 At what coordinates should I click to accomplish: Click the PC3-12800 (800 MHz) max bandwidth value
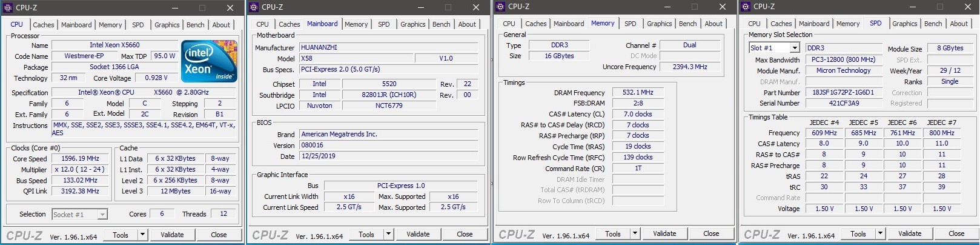click(x=843, y=59)
